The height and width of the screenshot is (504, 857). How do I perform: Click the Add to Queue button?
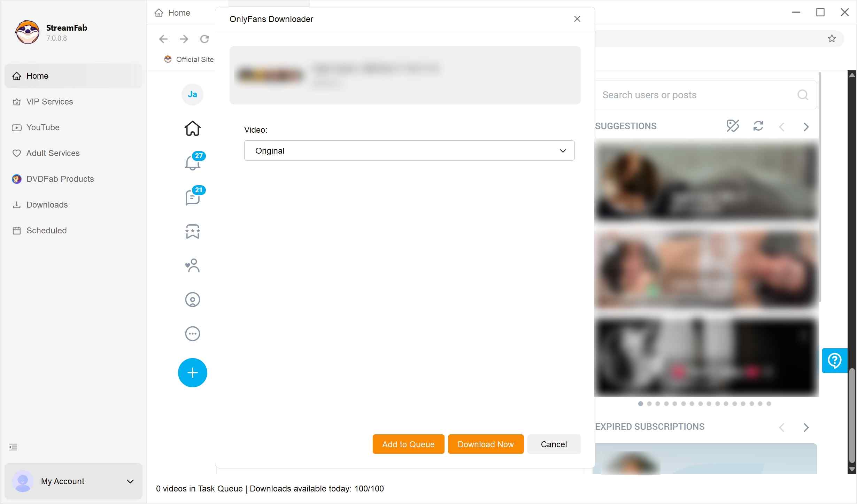[x=408, y=444]
